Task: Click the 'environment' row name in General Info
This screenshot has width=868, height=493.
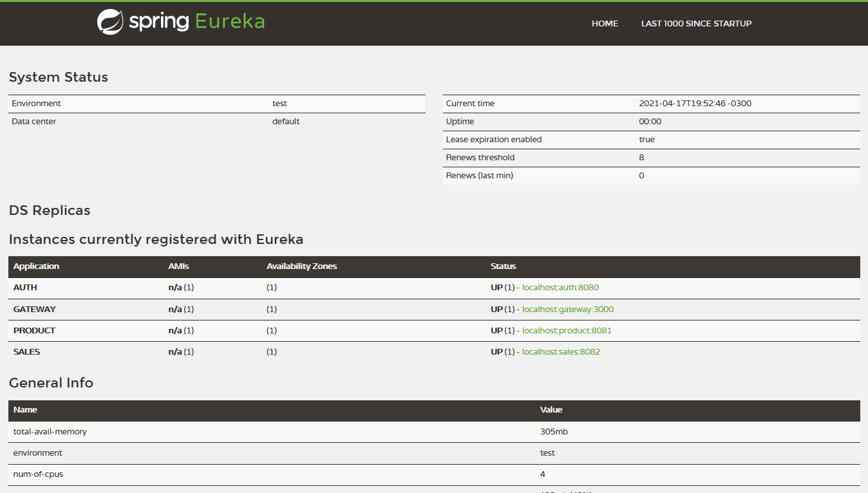Action: (38, 453)
